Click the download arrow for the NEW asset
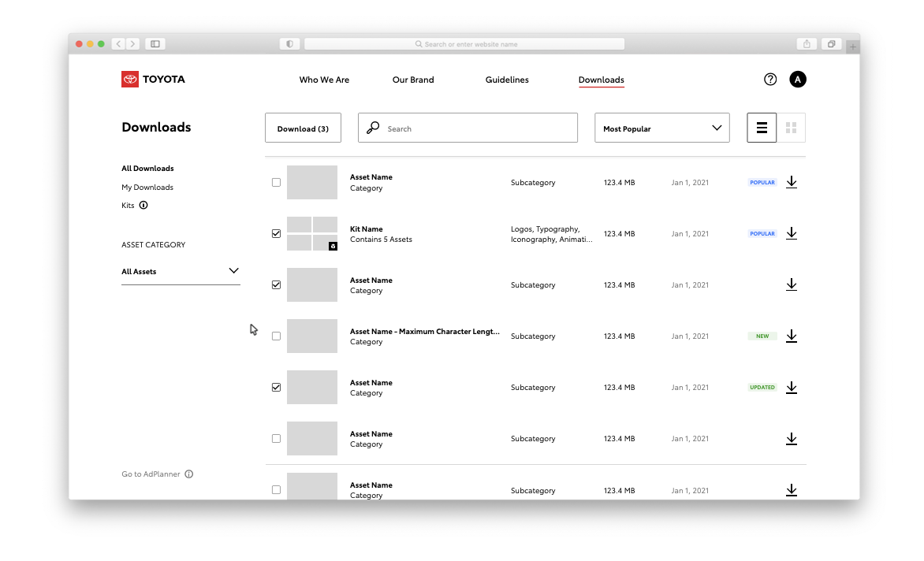The image size is (924, 561). 792,336
